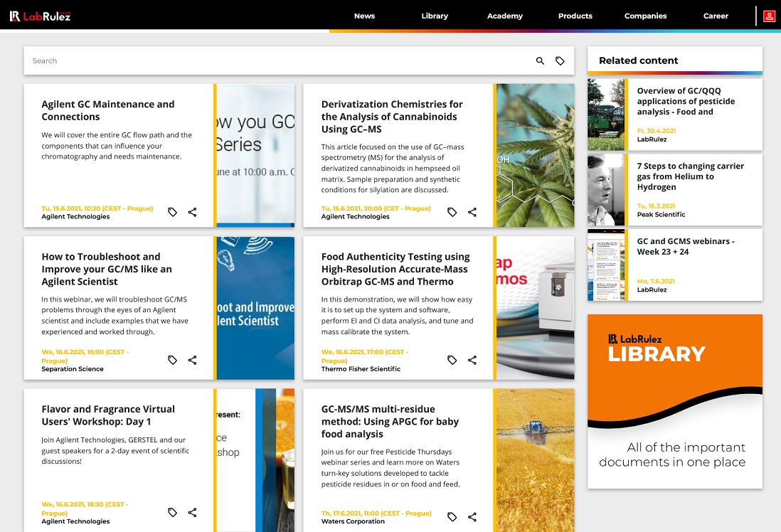Open Derivatization Chemistries for Cannabinoids title
Screen dimensions: 781x532
[392, 117]
